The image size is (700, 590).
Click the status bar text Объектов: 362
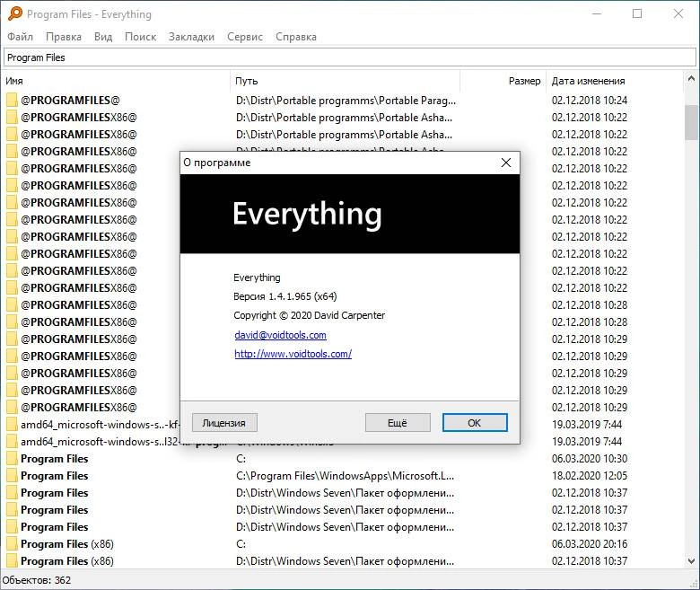pyautogui.click(x=37, y=580)
